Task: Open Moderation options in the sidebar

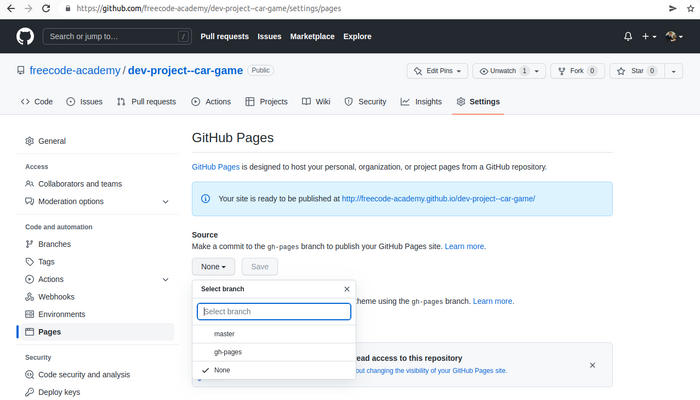Action: point(71,201)
